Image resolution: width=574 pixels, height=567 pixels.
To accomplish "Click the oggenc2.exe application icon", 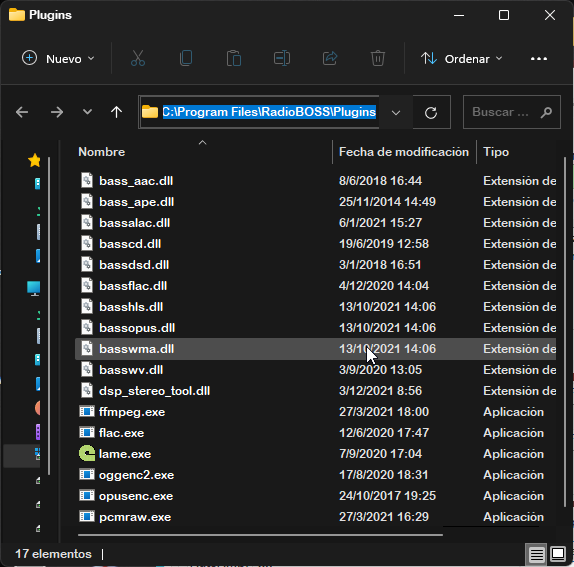I will pyautogui.click(x=87, y=475).
